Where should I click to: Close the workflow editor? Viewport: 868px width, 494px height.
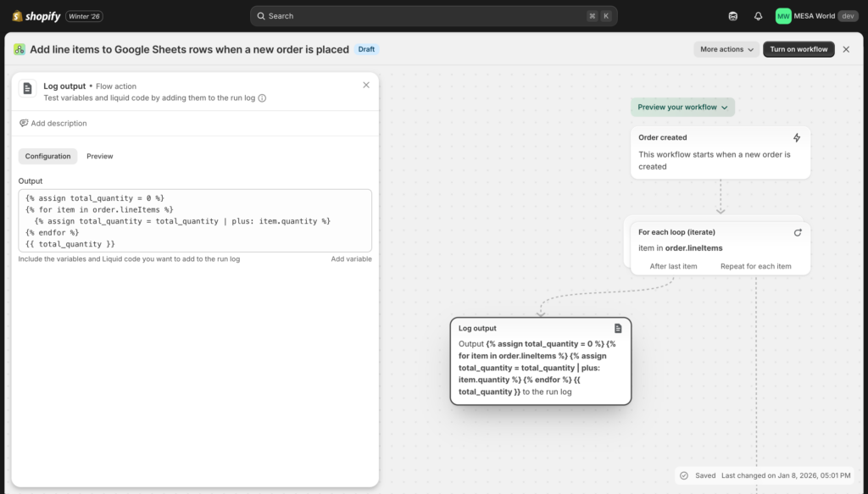click(x=846, y=49)
